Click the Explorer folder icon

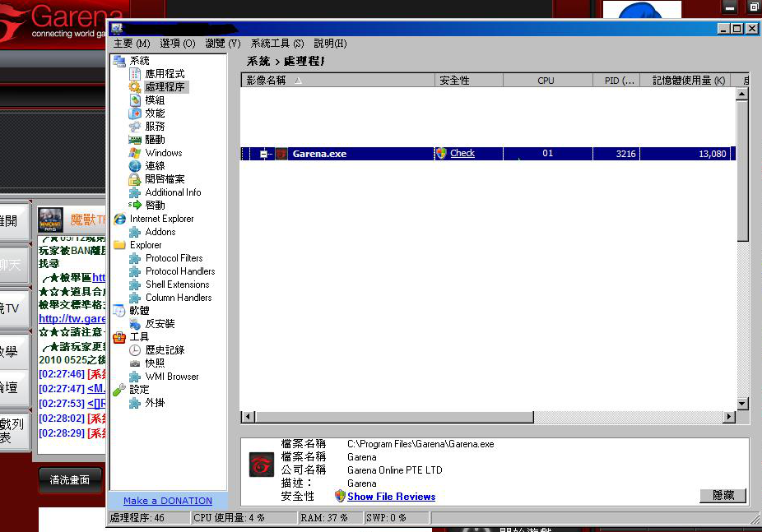[119, 245]
